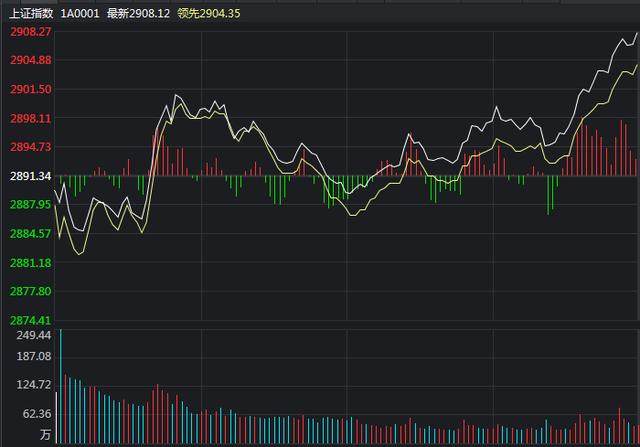The height and width of the screenshot is (447, 640).
Task: Click the 2901.50 price axis label
Action: (31, 89)
